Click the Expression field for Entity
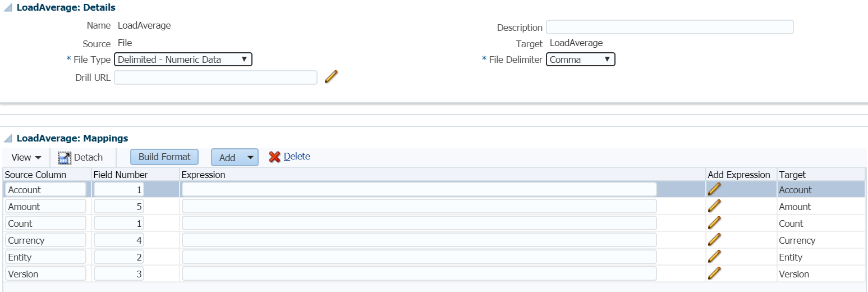Image resolution: width=868 pixels, height=292 pixels. click(419, 257)
